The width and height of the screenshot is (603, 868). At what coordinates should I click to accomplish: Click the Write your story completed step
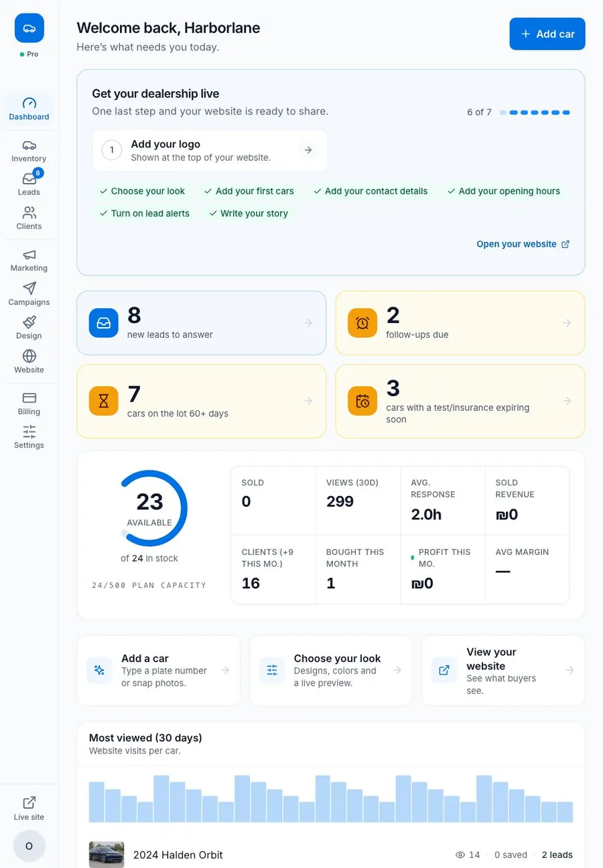coord(249,213)
